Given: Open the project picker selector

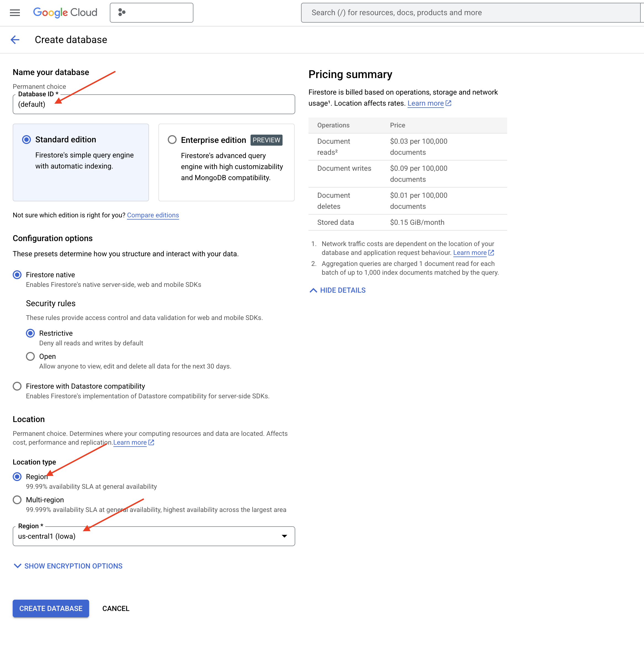Looking at the screenshot, I should (x=151, y=13).
